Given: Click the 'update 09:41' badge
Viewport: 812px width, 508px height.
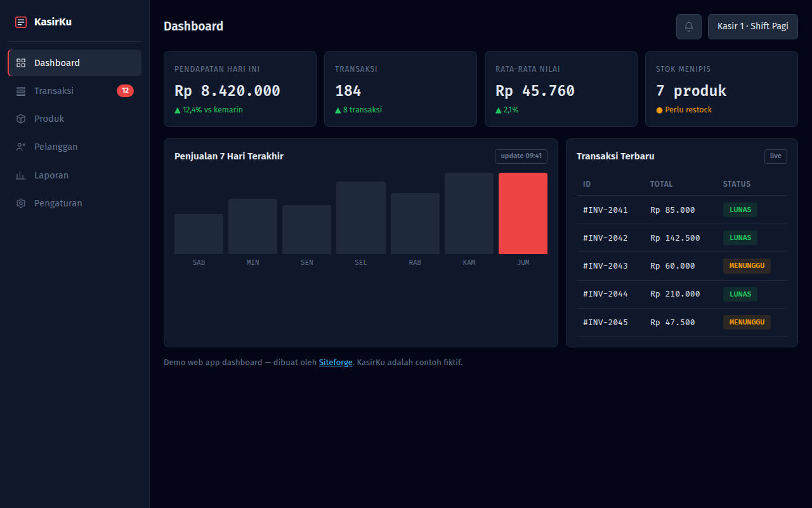Looking at the screenshot, I should 521,156.
